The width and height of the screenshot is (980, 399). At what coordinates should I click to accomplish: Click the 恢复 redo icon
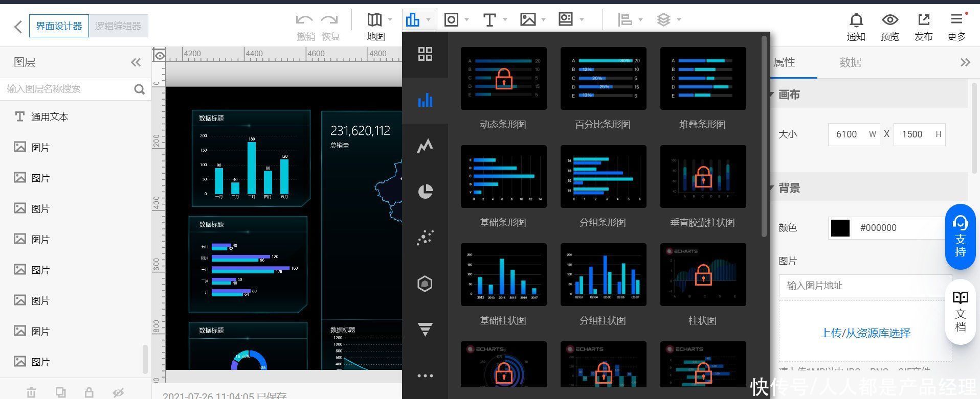tap(330, 20)
